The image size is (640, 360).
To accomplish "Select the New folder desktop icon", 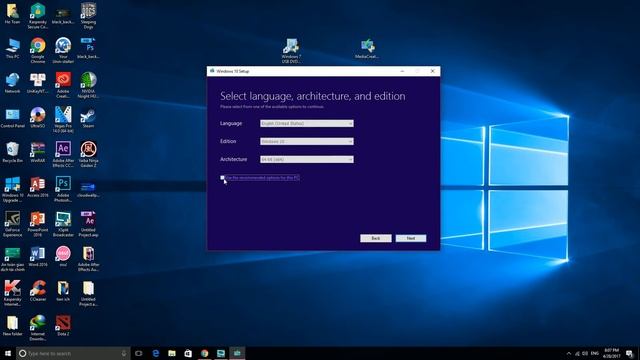I will (13, 325).
